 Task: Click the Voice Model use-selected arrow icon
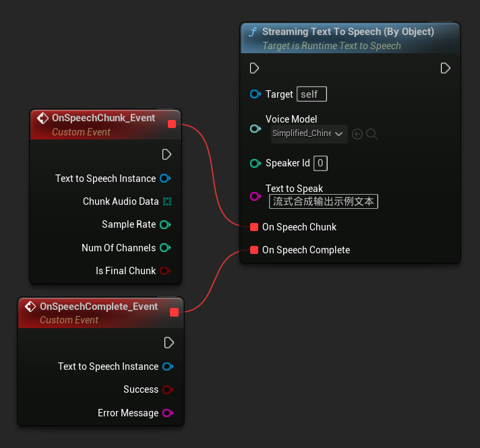tap(357, 134)
